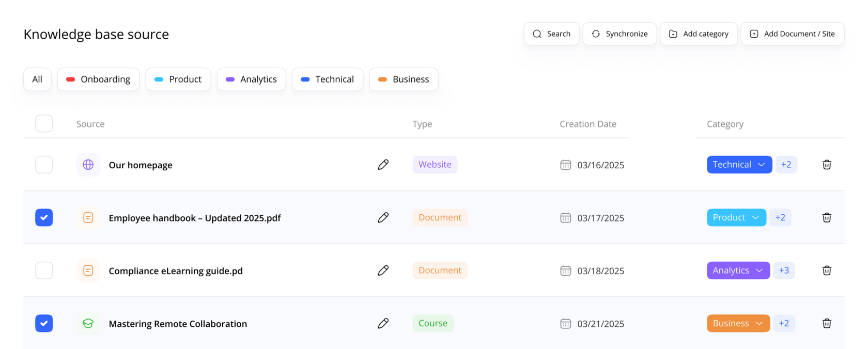Filter by Technical category tab
The height and width of the screenshot is (349, 868).
[x=328, y=79]
